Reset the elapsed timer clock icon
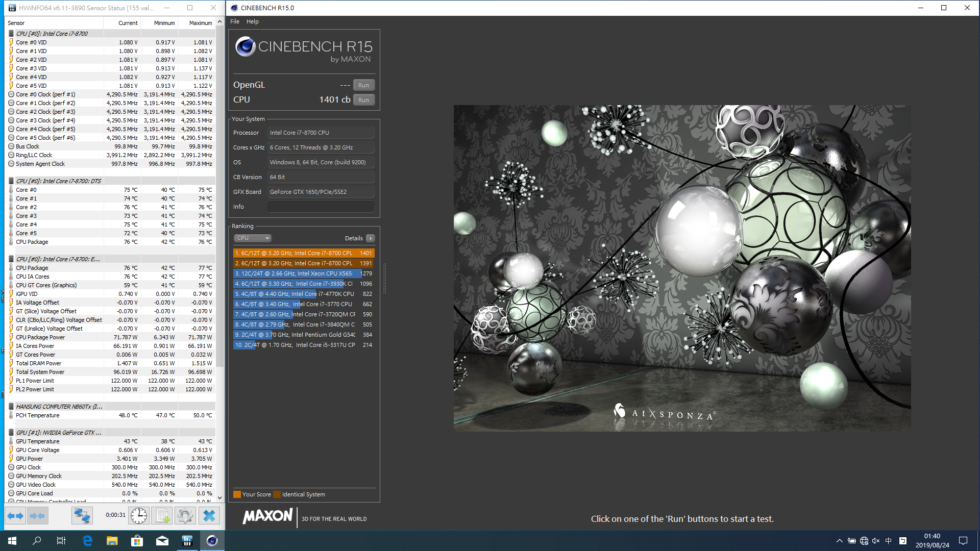This screenshot has width=980, height=551. (x=139, y=516)
